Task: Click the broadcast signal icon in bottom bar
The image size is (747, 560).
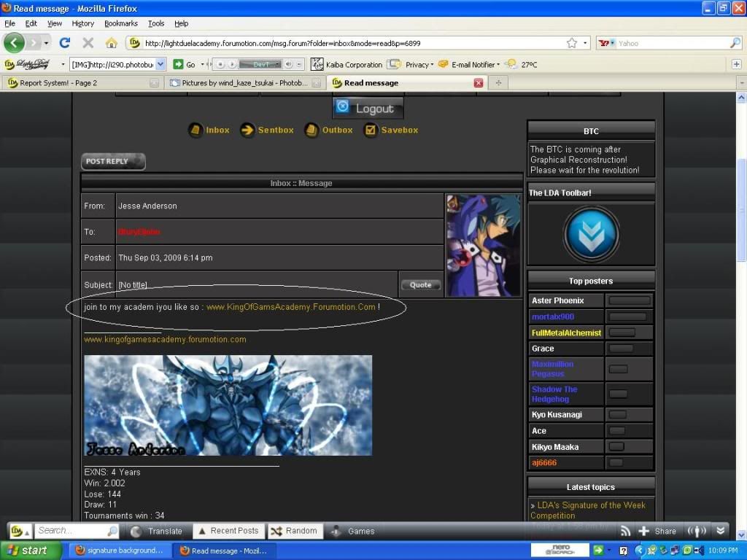Action: [x=697, y=531]
